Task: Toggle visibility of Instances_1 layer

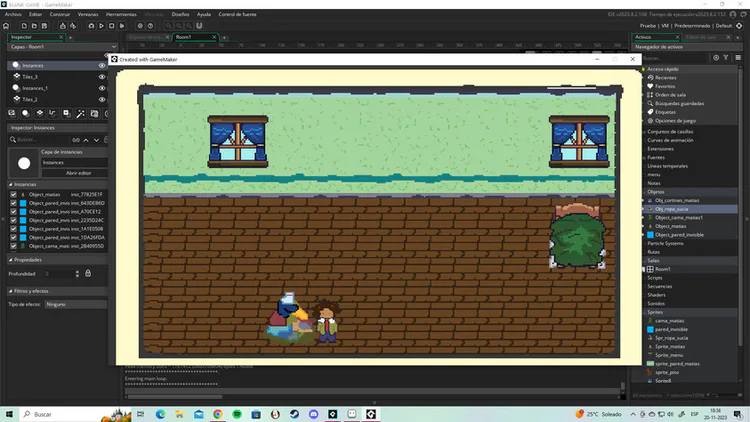Action: [x=102, y=88]
